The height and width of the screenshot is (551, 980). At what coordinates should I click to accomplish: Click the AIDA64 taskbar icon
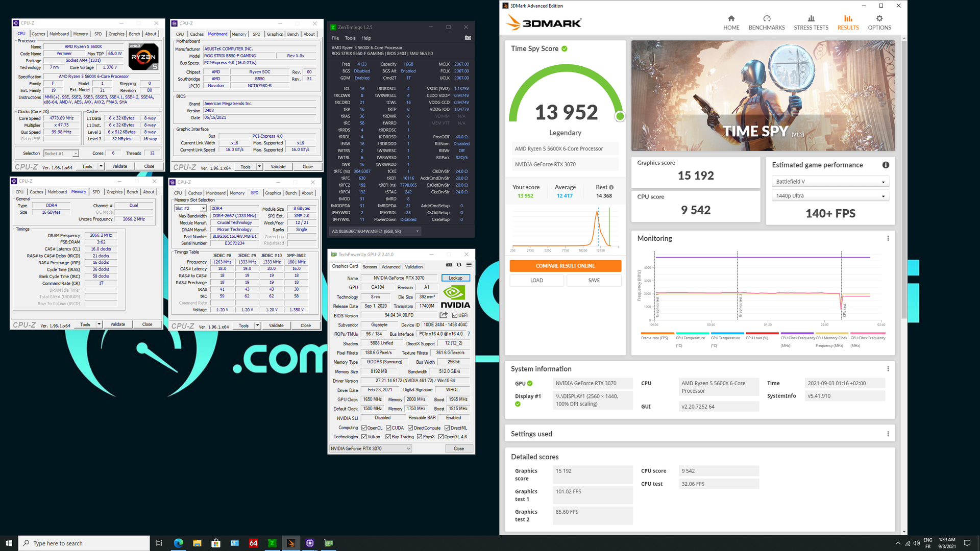253,543
